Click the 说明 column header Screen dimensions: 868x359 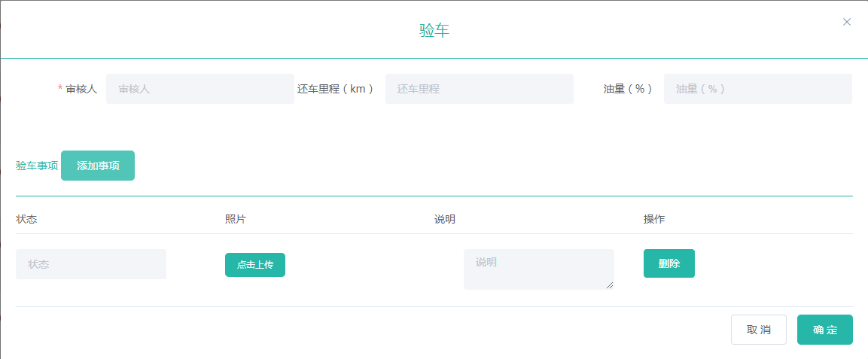[445, 219]
